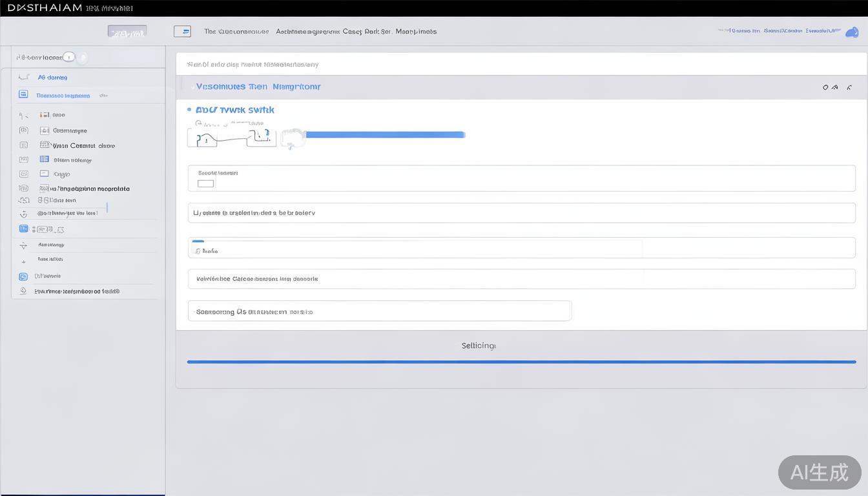Expand the sidebar row with triangle icon
Image resolution: width=868 pixels, height=496 pixels.
tap(23, 245)
